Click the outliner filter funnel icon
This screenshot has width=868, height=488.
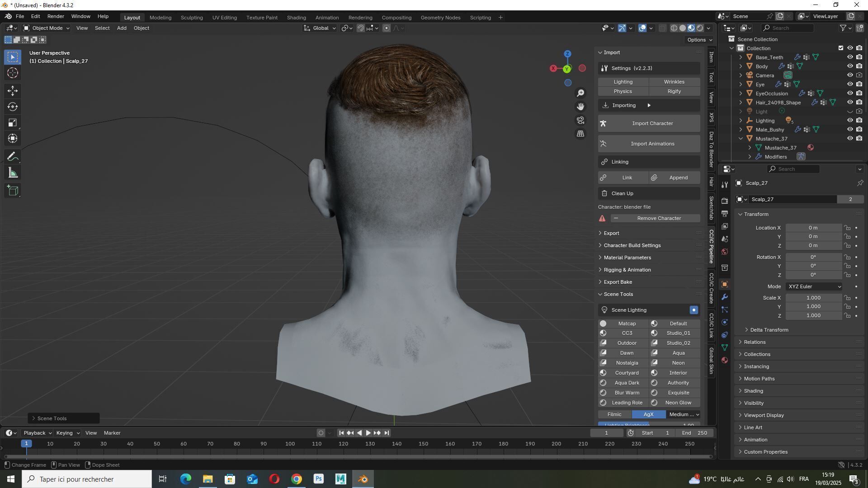843,28
